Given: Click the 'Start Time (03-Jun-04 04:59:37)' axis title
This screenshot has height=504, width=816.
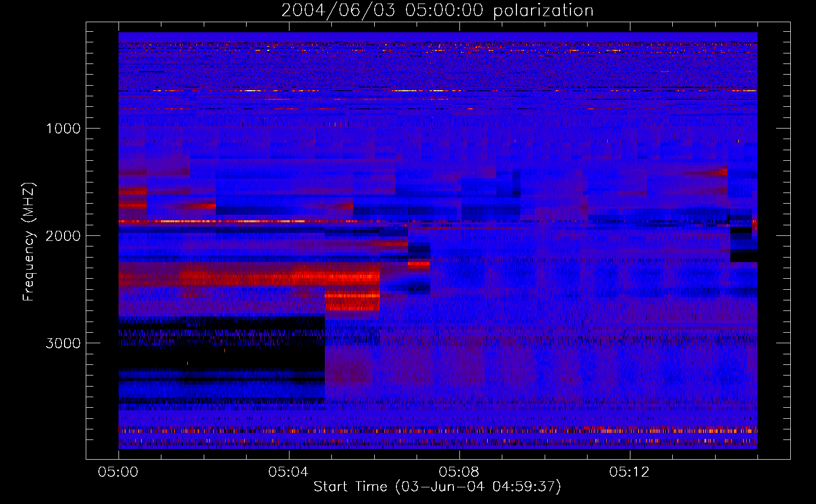Looking at the screenshot, I should (x=437, y=487).
